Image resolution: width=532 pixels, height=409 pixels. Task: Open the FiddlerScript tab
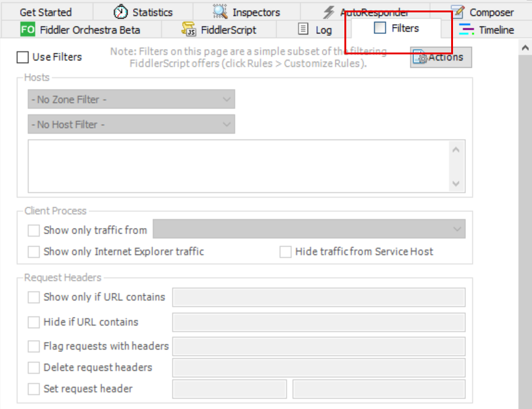pyautogui.click(x=219, y=30)
